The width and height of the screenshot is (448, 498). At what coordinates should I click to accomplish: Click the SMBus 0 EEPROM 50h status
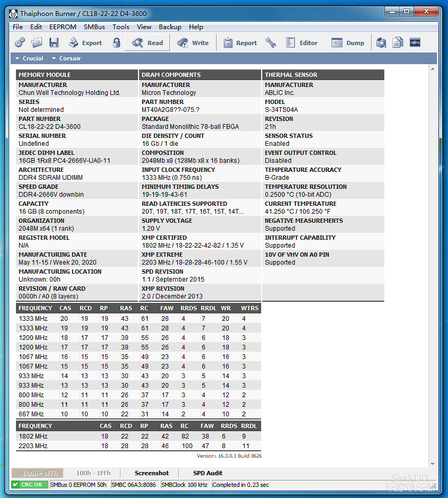79,485
